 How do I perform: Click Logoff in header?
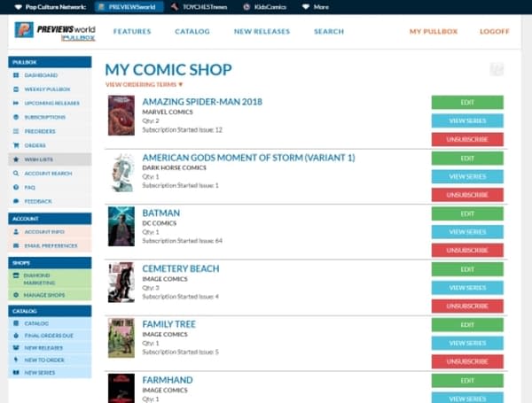495,32
